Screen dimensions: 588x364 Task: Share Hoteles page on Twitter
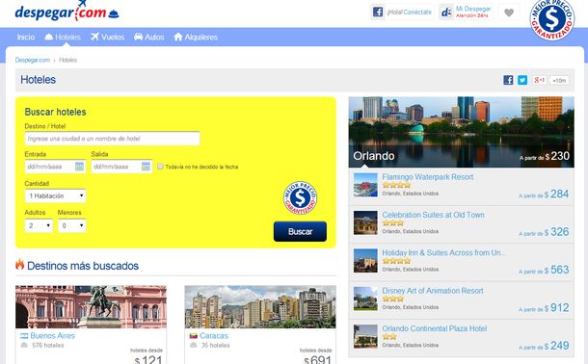tap(522, 80)
